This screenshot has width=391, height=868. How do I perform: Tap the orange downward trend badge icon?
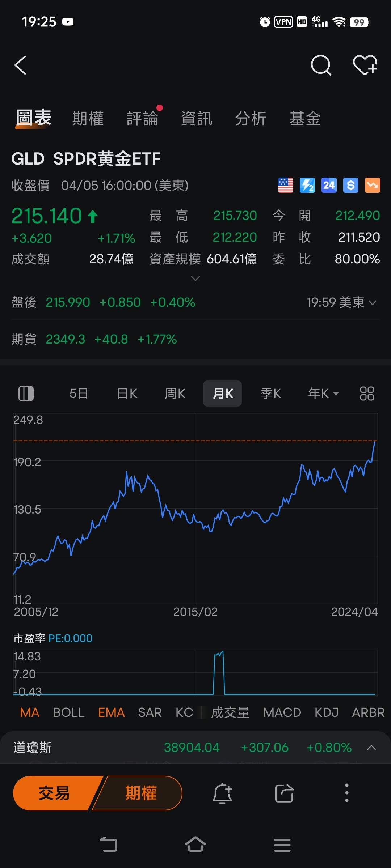point(373,185)
